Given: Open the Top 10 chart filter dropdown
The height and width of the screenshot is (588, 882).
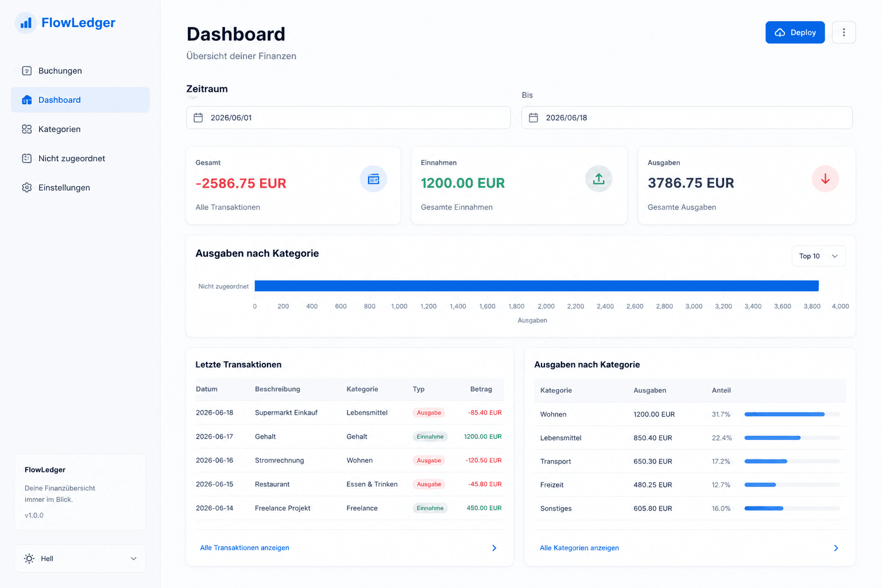Looking at the screenshot, I should click(x=818, y=256).
